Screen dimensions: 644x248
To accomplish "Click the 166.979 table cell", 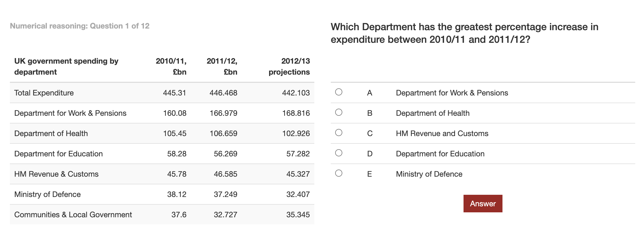I will (224, 113).
